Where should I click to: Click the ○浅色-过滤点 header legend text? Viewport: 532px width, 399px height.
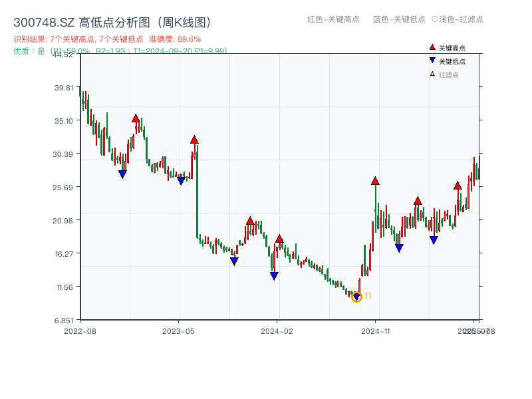click(458, 19)
